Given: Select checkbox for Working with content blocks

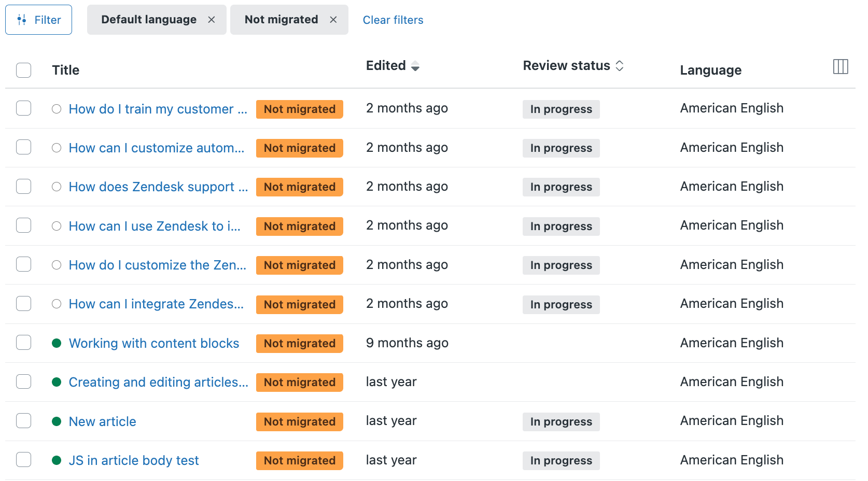Looking at the screenshot, I should [24, 343].
